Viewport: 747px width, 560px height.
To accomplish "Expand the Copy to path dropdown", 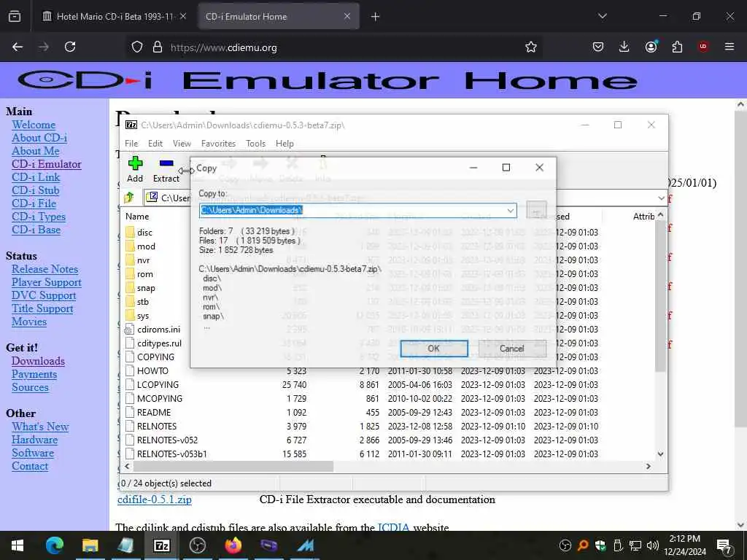I will (x=510, y=210).
